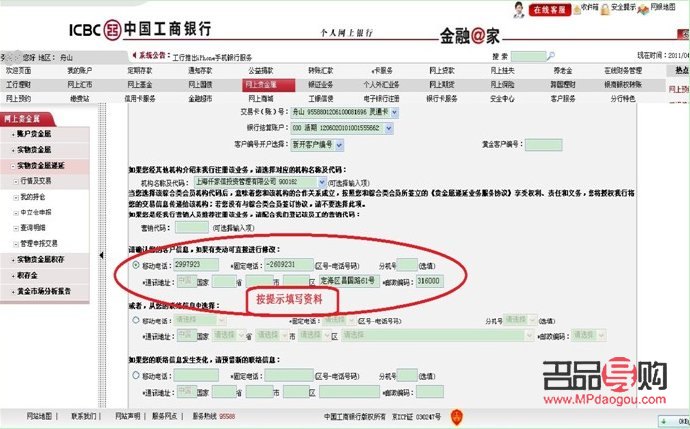This screenshot has width=690, height=429.
Task: Open 信用卡服务 menu item
Action: click(140, 99)
